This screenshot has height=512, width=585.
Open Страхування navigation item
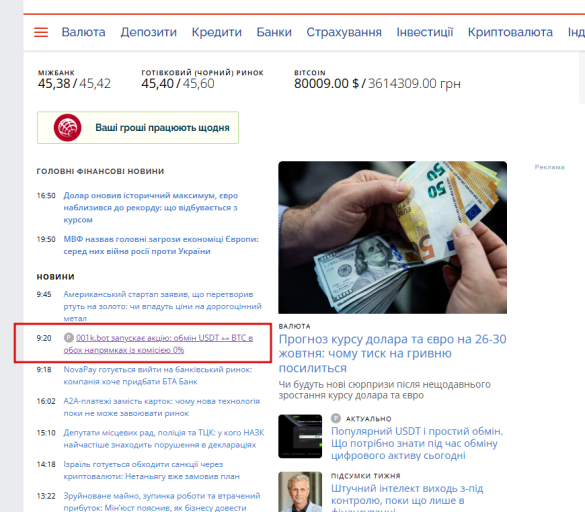coord(344,32)
